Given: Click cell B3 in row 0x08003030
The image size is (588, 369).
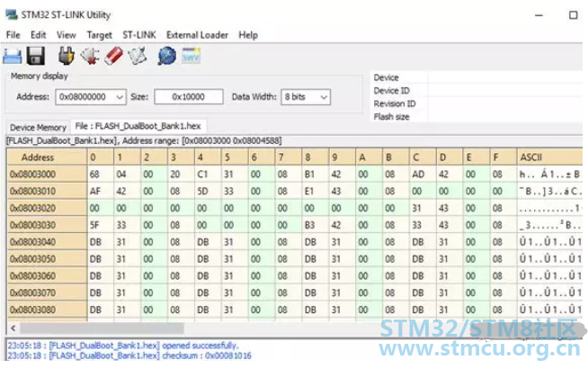Looking at the screenshot, I should 315,225.
